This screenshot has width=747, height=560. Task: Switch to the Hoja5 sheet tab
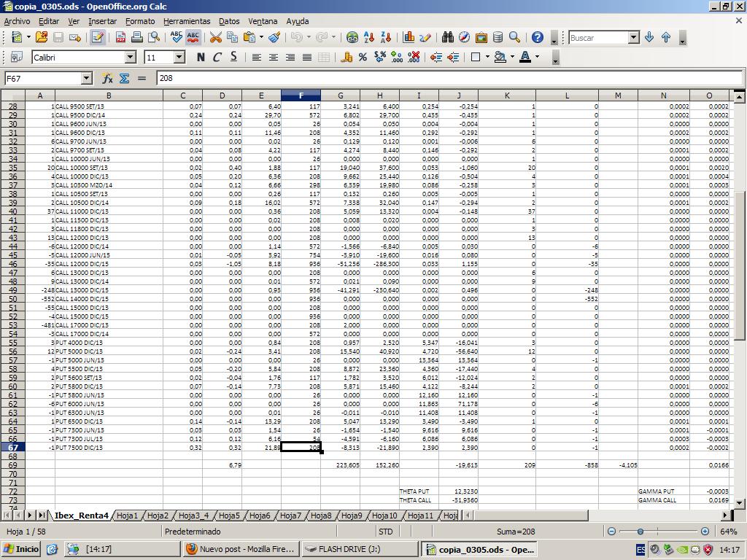tap(229, 516)
